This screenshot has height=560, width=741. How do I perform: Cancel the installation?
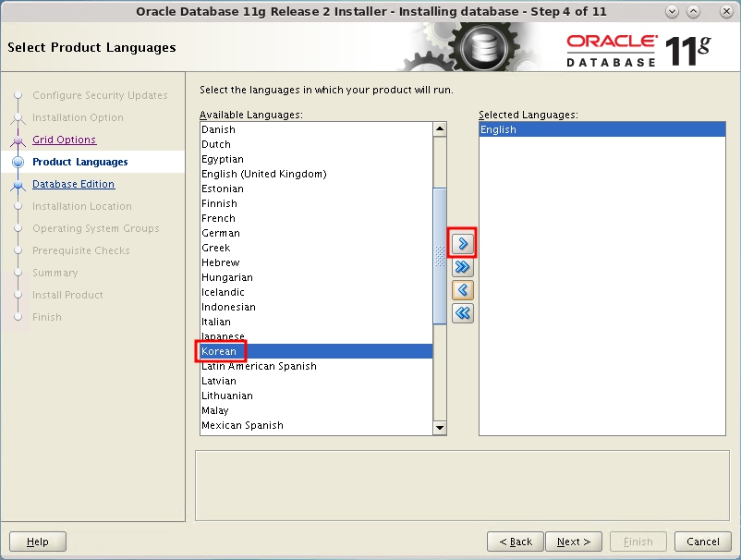[x=703, y=542]
